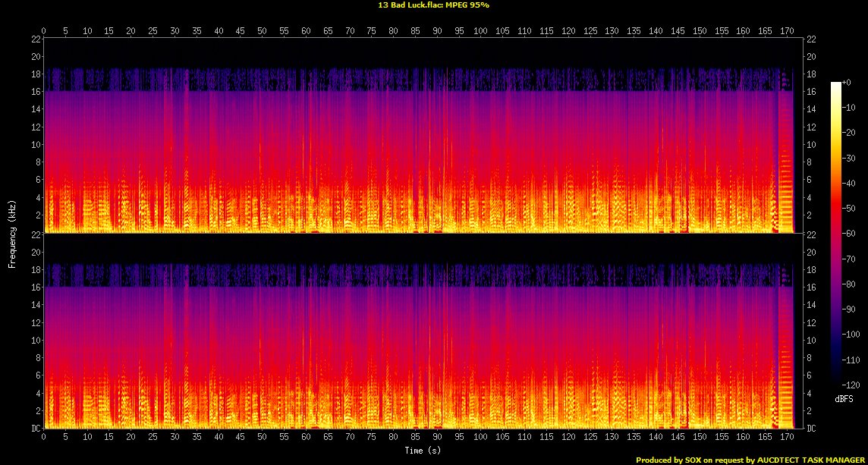Click the "13 Bad Luck.flac: MPEG 95%" title
The width and height of the screenshot is (868, 465).
433,5
